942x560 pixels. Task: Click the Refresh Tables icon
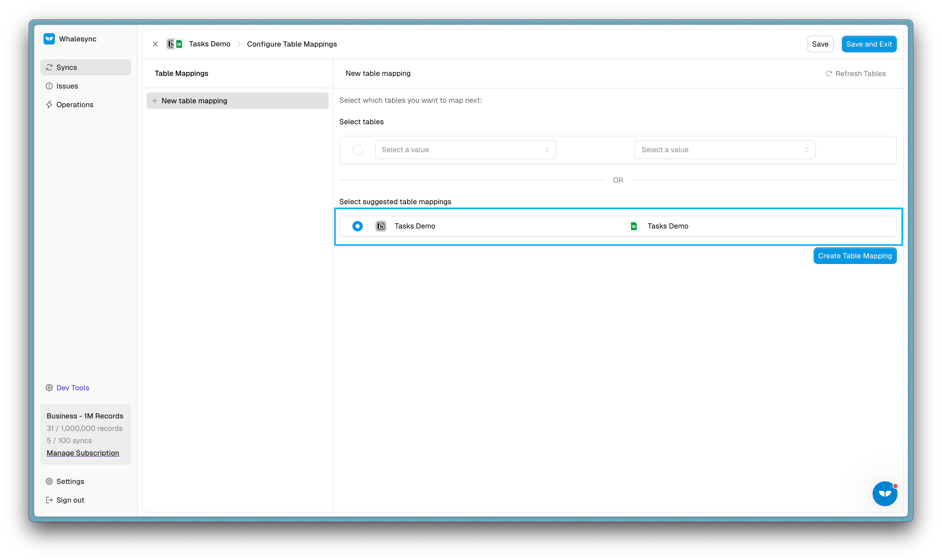(x=829, y=73)
